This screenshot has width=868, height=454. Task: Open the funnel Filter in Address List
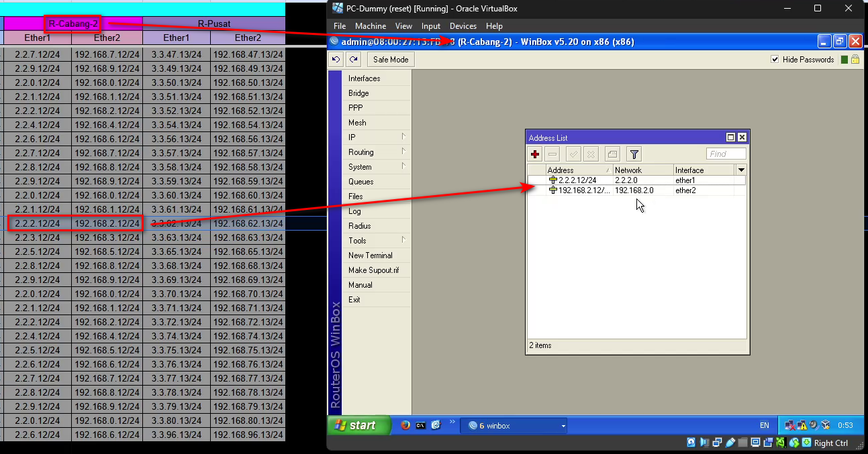pos(634,154)
